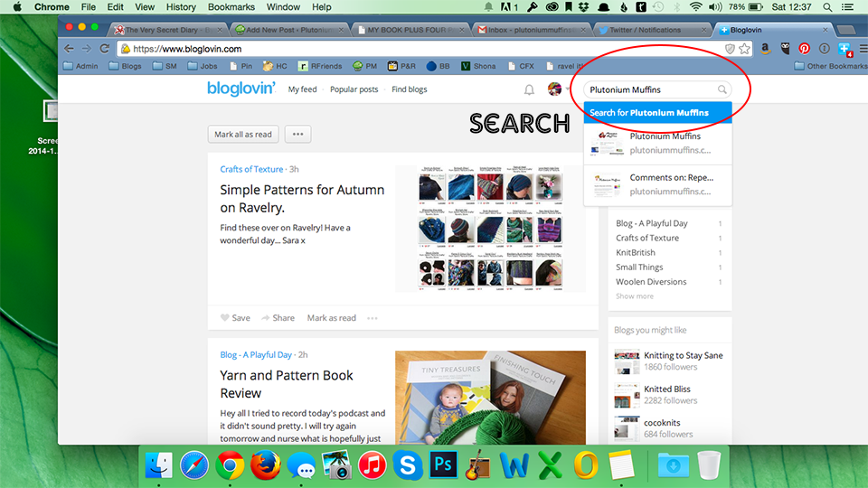Open the book review post photo
Image resolution: width=868 pixels, height=488 pixels.
pos(490,398)
